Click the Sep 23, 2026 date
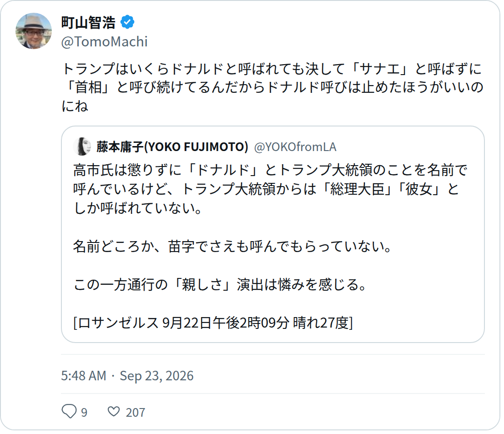Image resolution: width=504 pixels, height=434 pixels. 156,375
